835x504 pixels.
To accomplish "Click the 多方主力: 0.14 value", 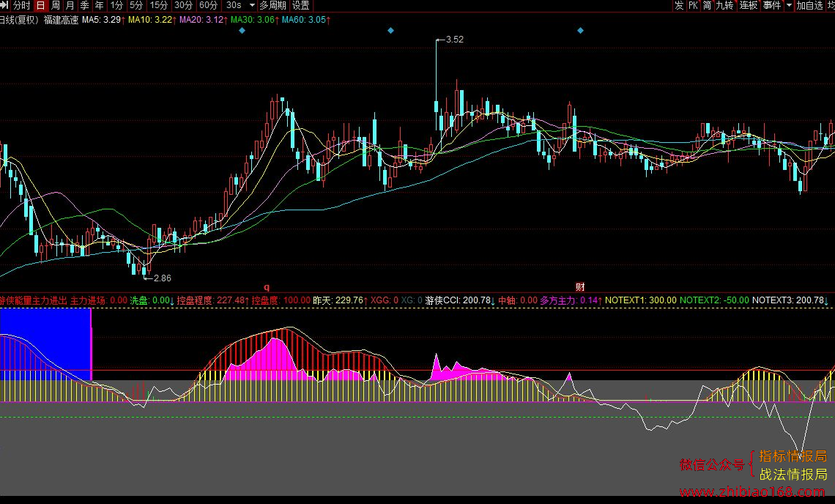I will pos(571,300).
